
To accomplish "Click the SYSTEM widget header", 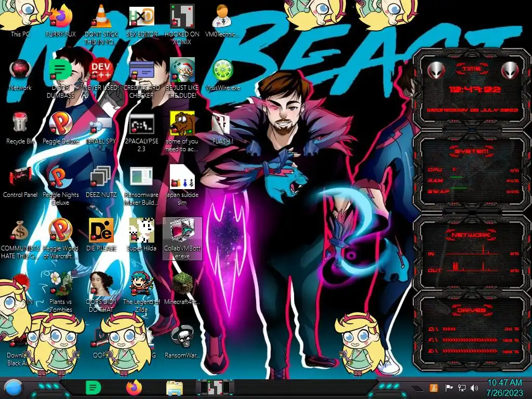I will [x=472, y=151].
